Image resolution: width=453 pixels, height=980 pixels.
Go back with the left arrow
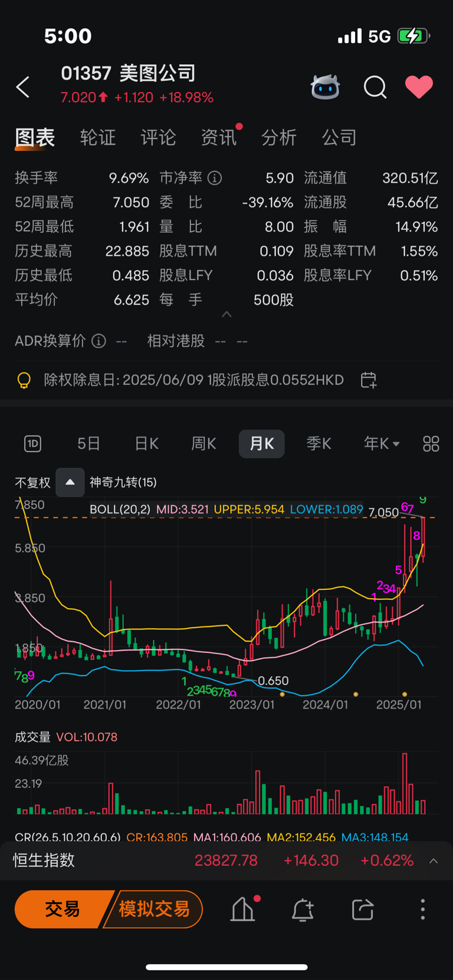click(23, 87)
